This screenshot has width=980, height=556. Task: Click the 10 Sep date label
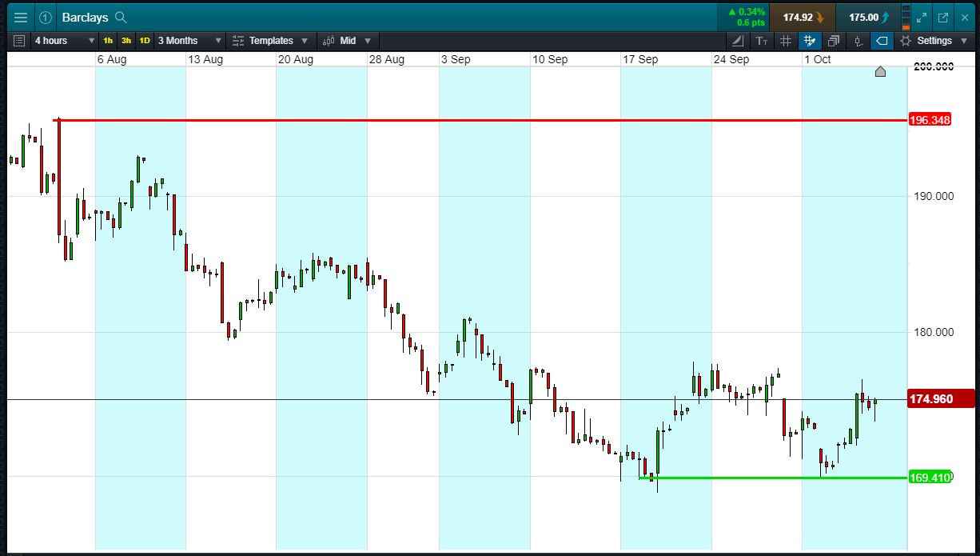(550, 59)
